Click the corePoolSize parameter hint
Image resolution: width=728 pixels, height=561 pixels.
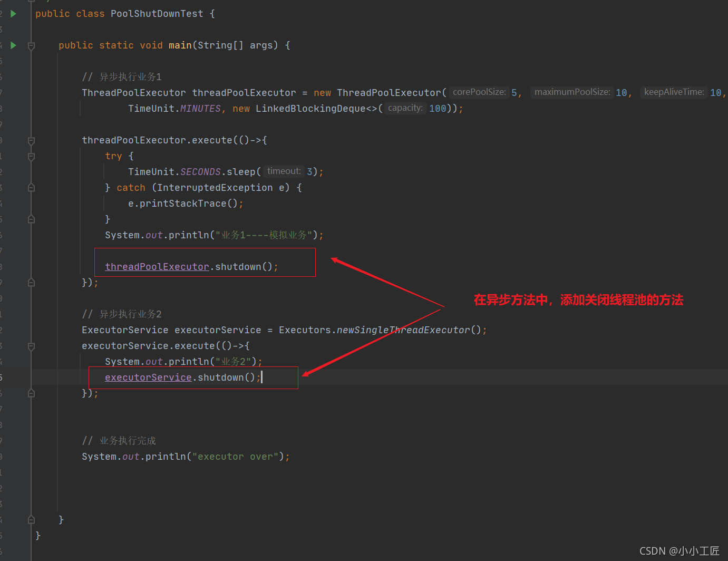pos(479,92)
